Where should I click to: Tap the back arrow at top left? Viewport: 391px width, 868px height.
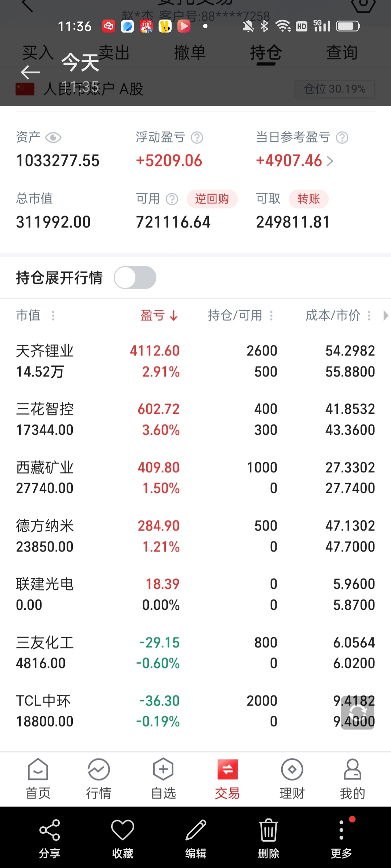30,72
